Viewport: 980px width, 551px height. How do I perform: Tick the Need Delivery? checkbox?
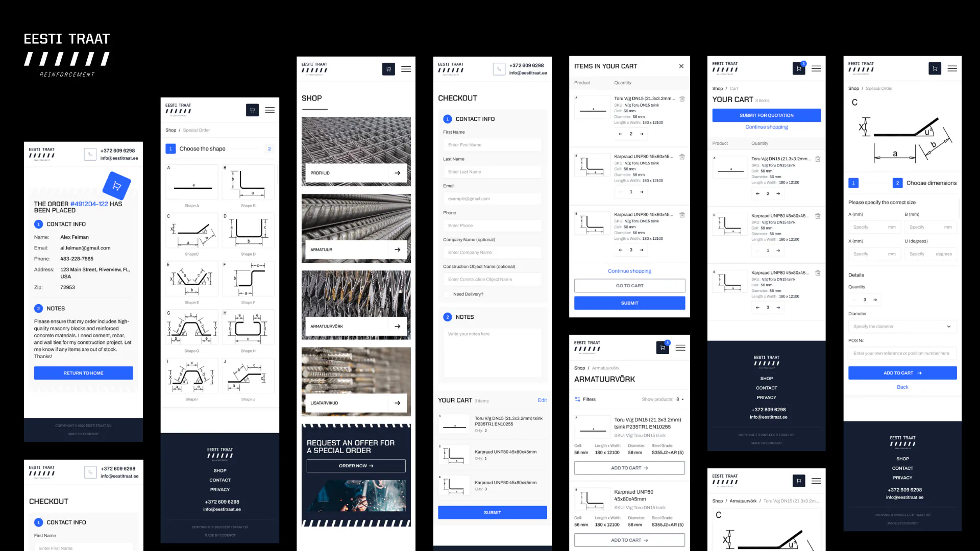[447, 294]
